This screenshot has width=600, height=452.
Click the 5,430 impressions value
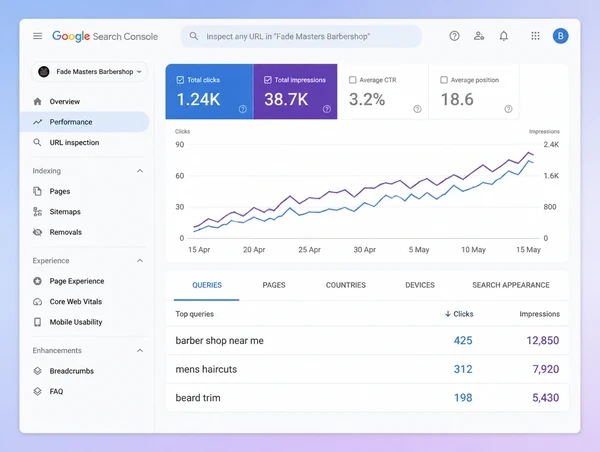click(546, 398)
